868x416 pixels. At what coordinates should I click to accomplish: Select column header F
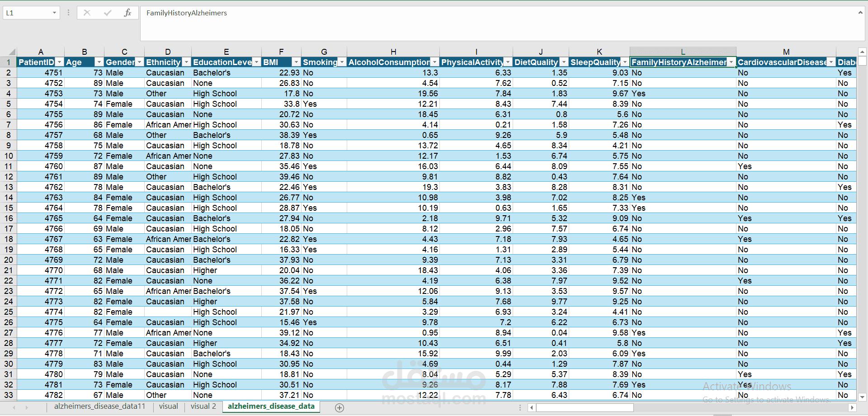pos(281,52)
